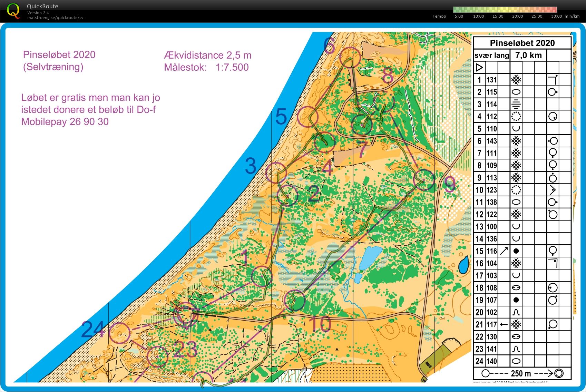Click hill symbol in row 20 code 102
The width and height of the screenshot is (586, 392).
[516, 312]
